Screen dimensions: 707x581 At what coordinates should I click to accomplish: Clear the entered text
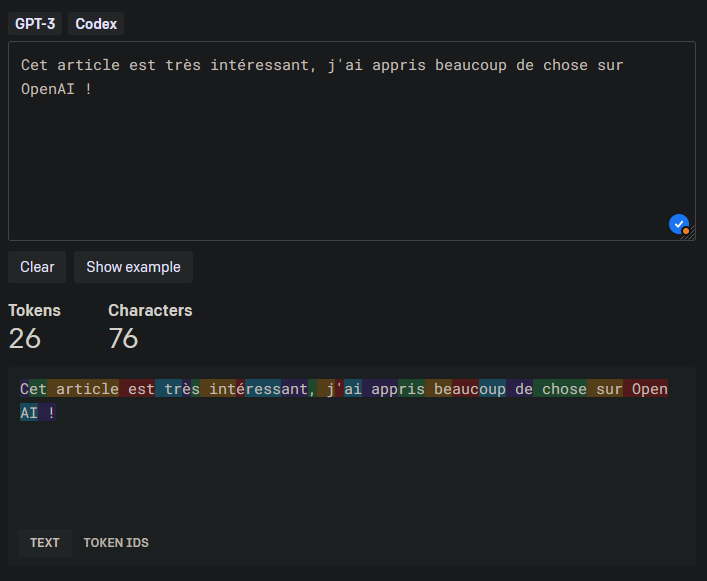37,267
